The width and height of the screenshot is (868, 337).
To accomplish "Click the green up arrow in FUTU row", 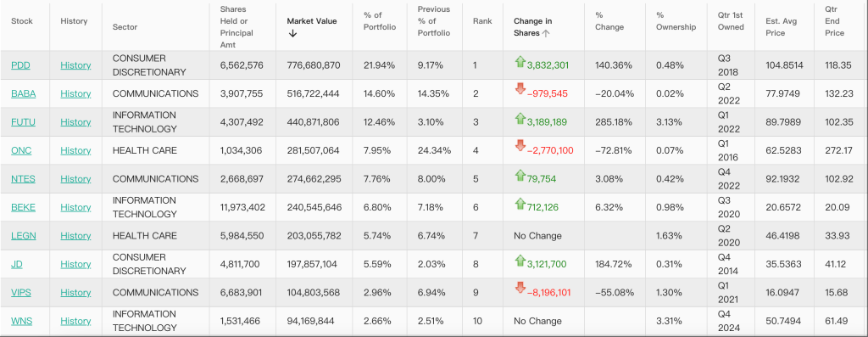I will coord(520,118).
